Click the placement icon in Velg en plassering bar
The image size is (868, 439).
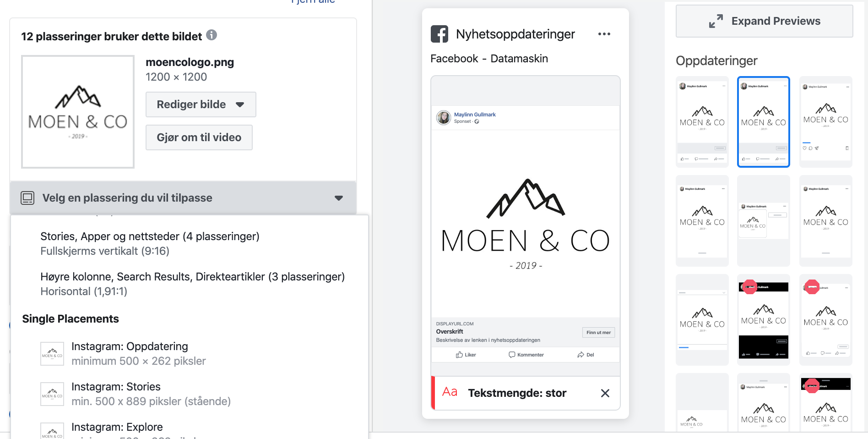(x=27, y=198)
